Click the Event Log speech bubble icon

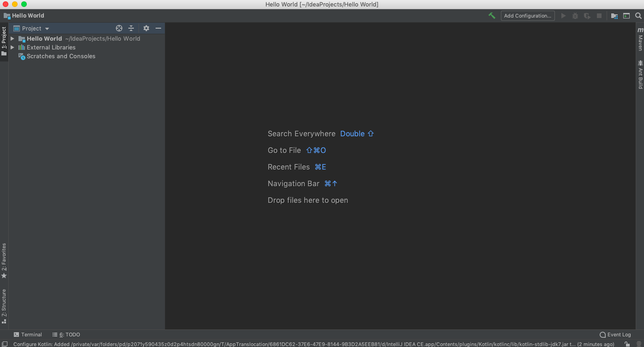[x=602, y=335]
